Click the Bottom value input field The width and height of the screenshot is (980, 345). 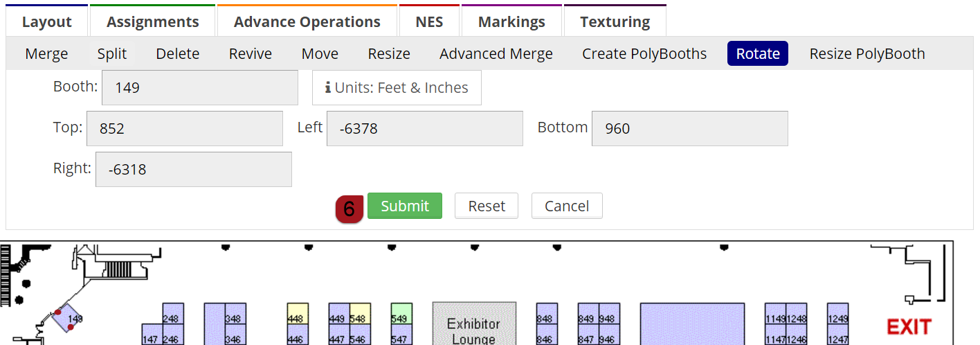(x=689, y=128)
